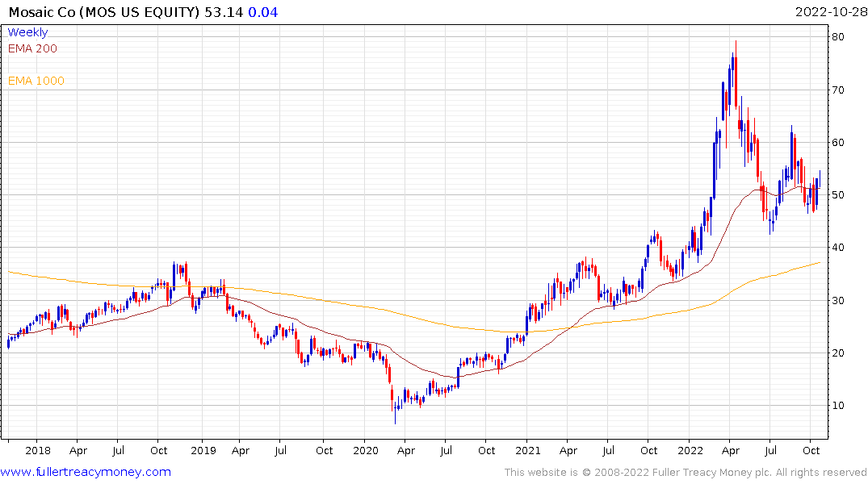The height and width of the screenshot is (484, 868).
Task: Click the EMA 1000 legend label
Action: pos(36,81)
